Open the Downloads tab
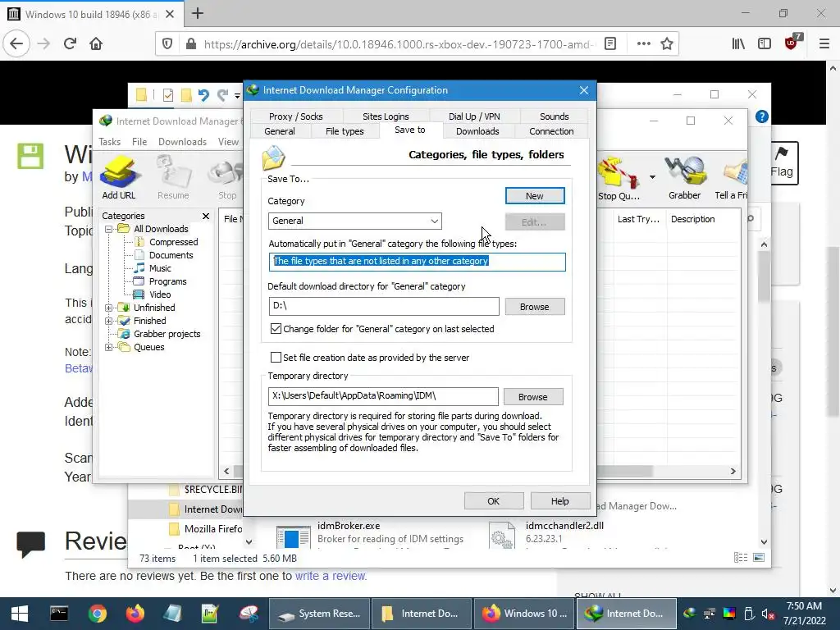The image size is (840, 630). pos(477,131)
